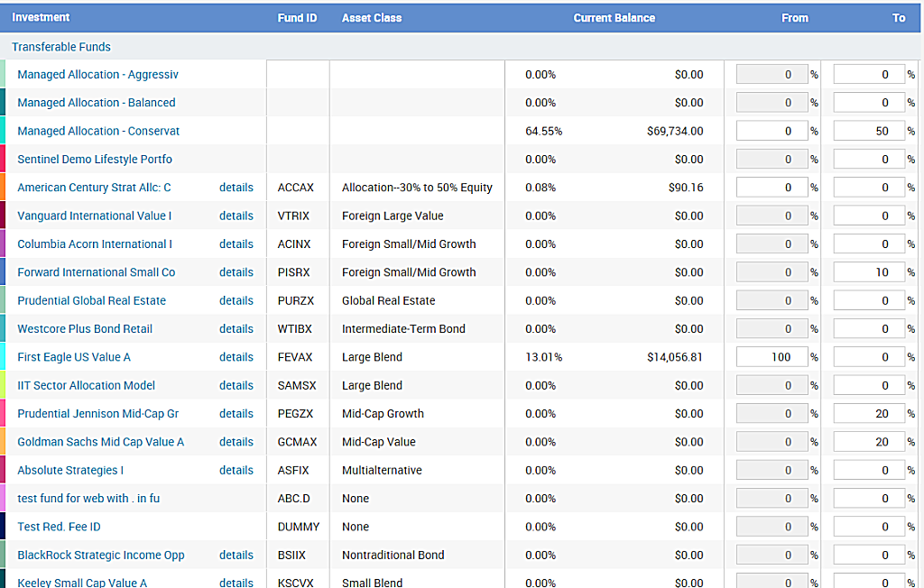
Task: Click To field for Managed Allocation - Aggressiv
Action: point(869,74)
